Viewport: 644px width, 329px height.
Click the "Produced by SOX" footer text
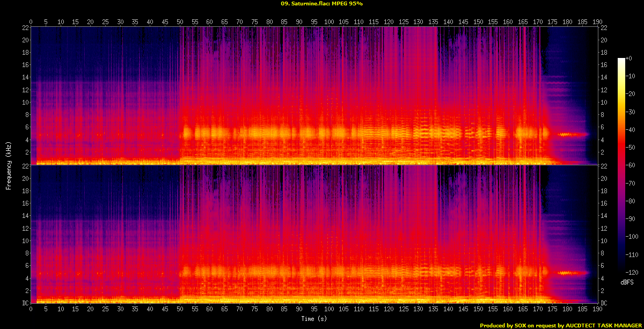[x=502, y=325]
